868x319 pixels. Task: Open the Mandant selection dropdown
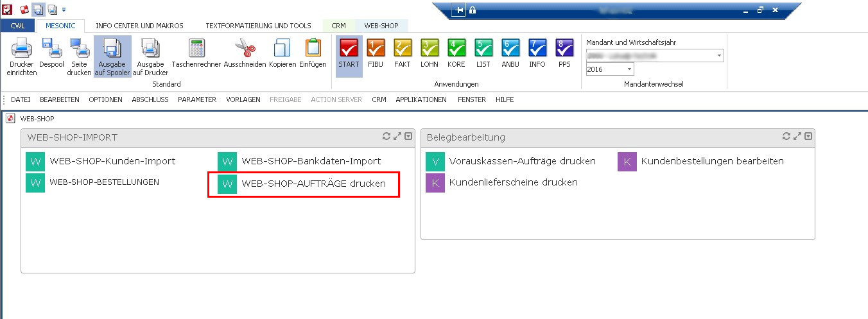717,56
